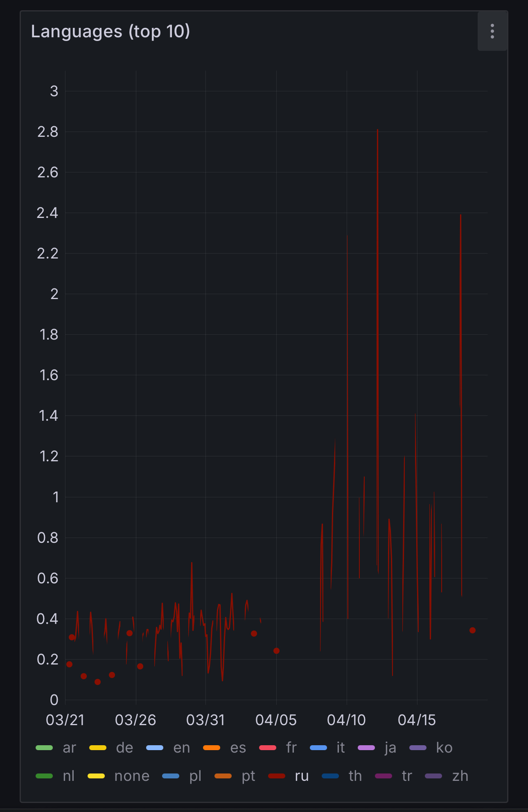
Task: Toggle the 'th' legend series
Action: point(355,776)
